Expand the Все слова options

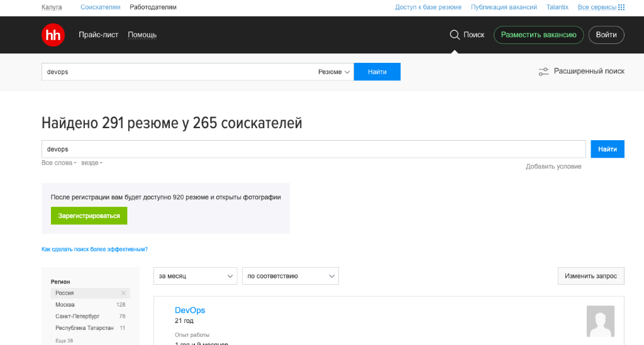click(58, 163)
